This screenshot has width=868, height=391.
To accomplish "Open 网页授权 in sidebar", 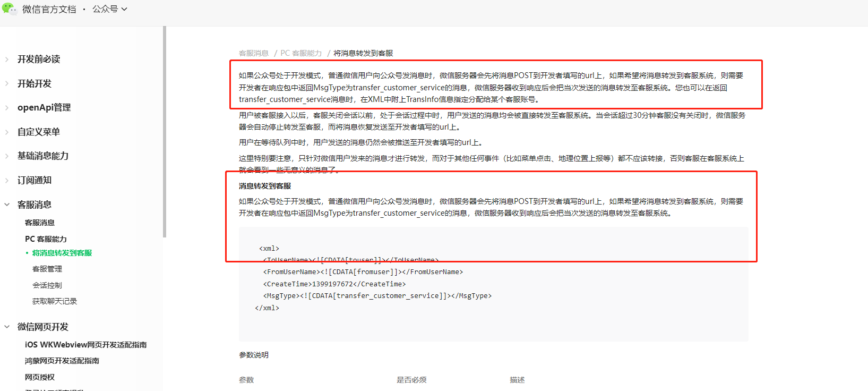I will tap(40, 377).
